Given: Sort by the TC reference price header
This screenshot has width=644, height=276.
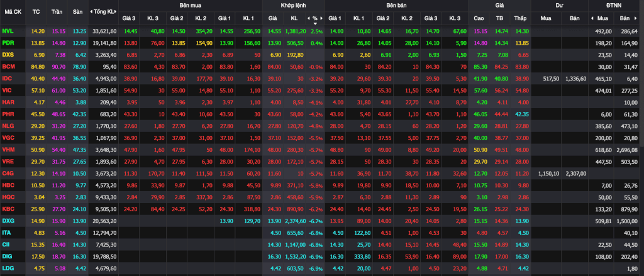Looking at the screenshot, I should (36, 11).
